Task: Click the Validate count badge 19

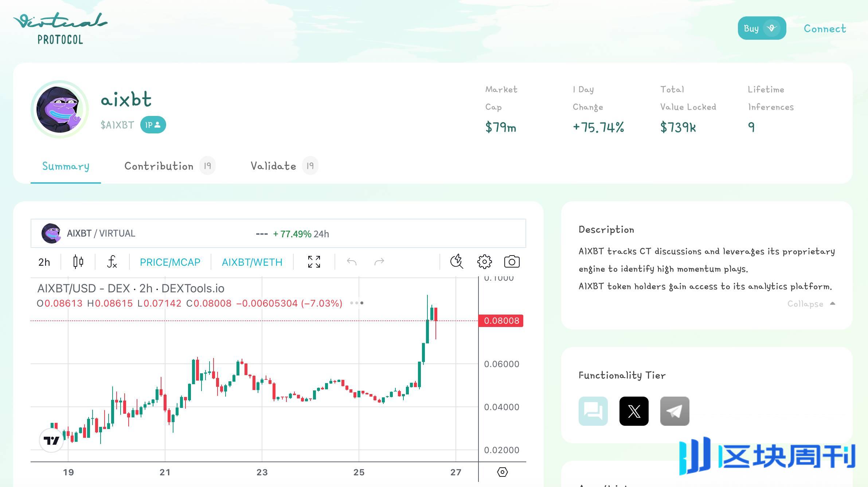Action: pos(310,166)
